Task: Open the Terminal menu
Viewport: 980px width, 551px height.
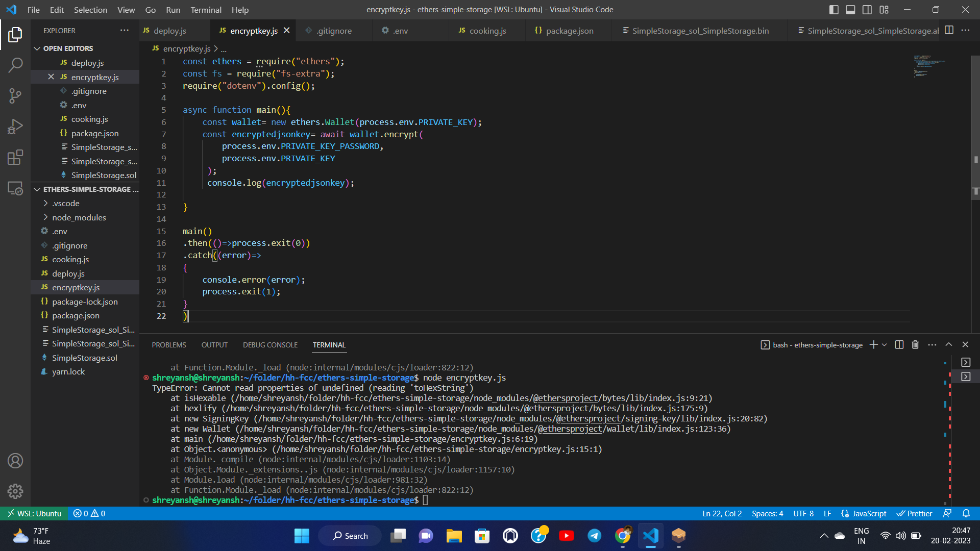Action: tap(206, 10)
